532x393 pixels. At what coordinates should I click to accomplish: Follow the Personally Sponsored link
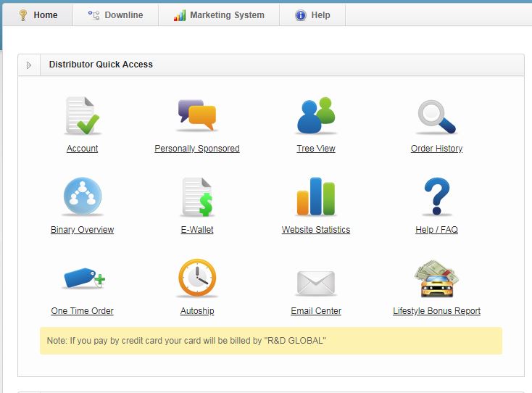[x=197, y=149]
